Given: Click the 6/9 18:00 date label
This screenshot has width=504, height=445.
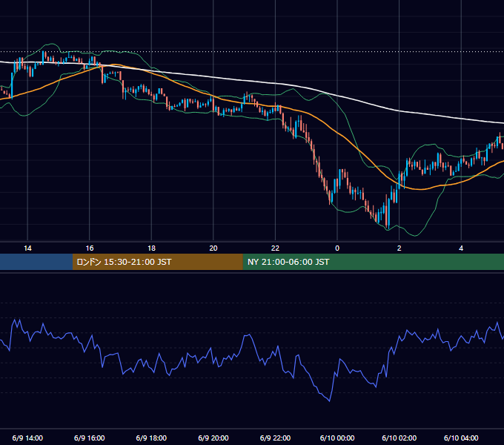Looking at the screenshot, I should click(151, 438).
